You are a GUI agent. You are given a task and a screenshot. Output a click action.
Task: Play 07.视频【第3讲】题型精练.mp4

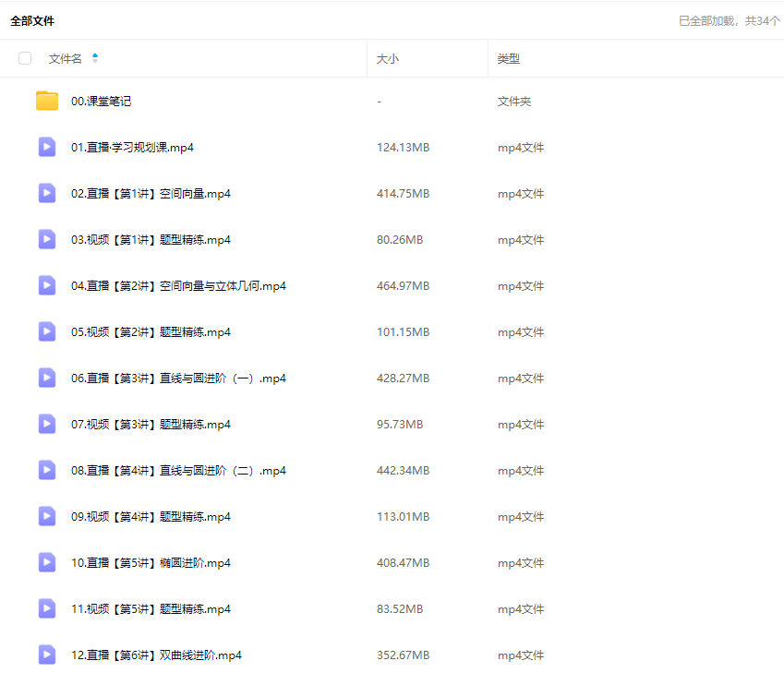click(151, 425)
